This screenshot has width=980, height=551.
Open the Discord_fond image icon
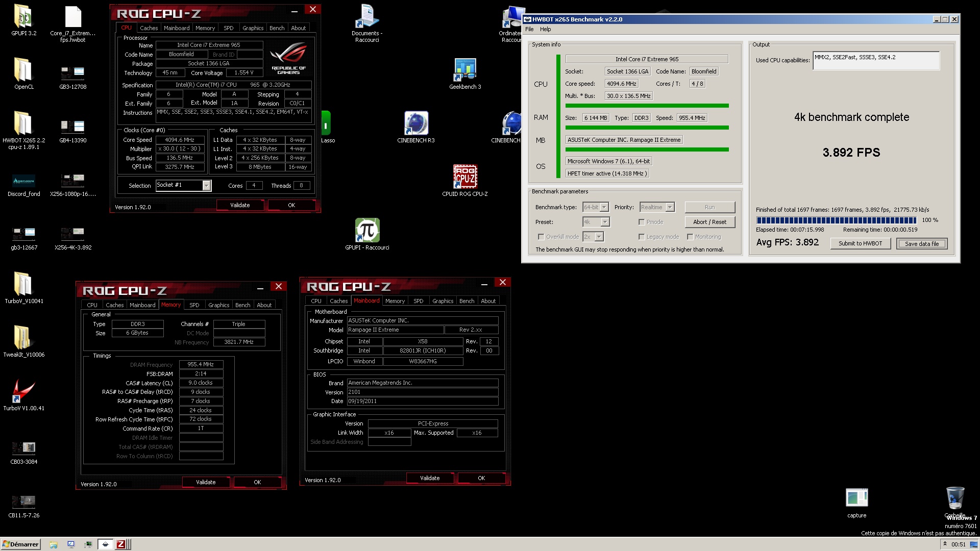(x=23, y=184)
